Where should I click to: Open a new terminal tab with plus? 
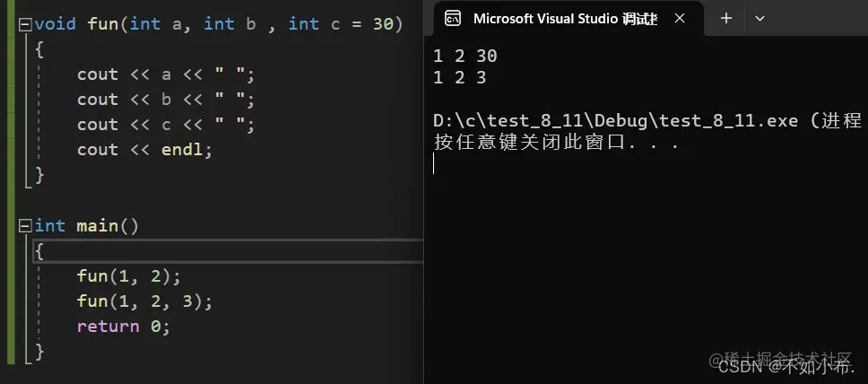[x=725, y=18]
